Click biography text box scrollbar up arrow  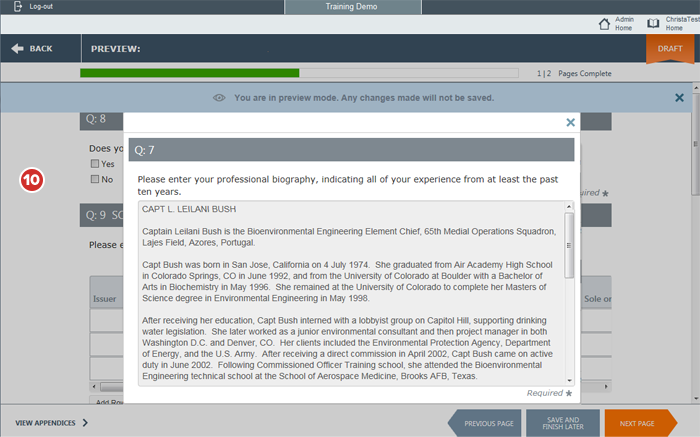click(570, 206)
